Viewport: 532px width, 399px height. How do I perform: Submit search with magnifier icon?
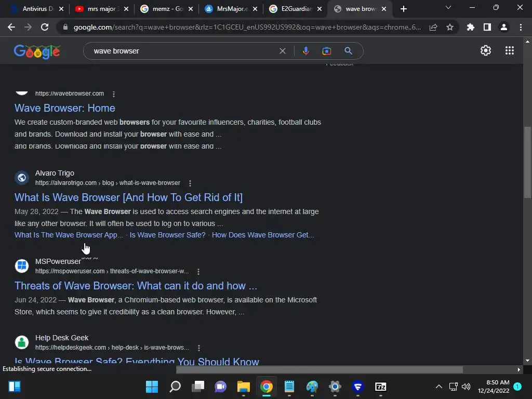click(348, 51)
